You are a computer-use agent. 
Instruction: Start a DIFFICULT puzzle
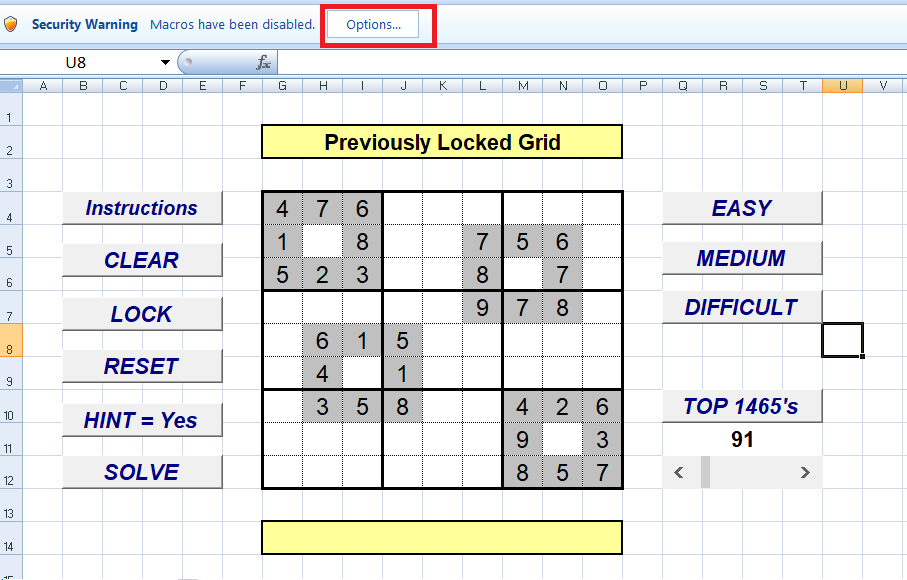(741, 307)
